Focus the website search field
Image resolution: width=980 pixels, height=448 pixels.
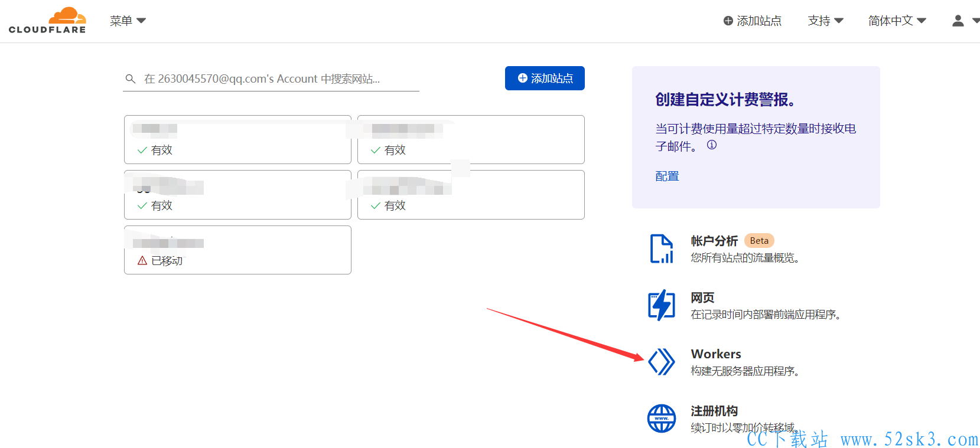pyautogui.click(x=271, y=79)
